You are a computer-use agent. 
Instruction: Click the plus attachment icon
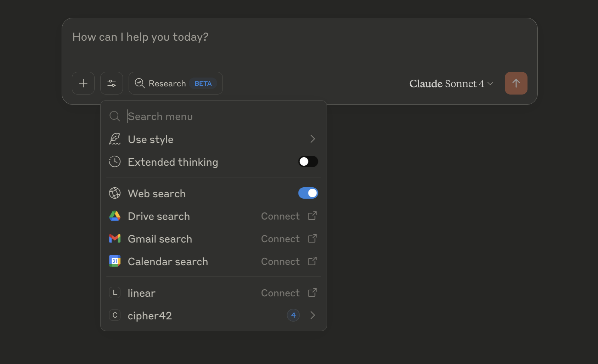pyautogui.click(x=83, y=83)
